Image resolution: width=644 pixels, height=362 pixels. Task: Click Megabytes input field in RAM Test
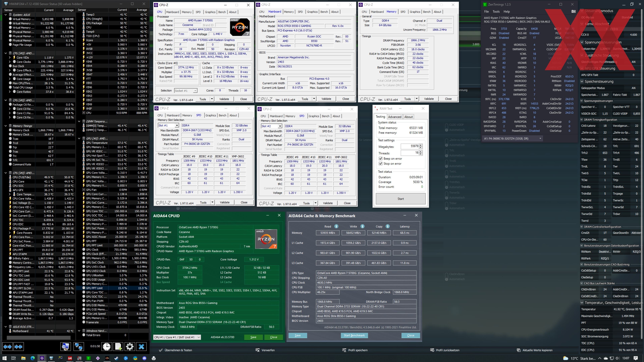(x=410, y=146)
